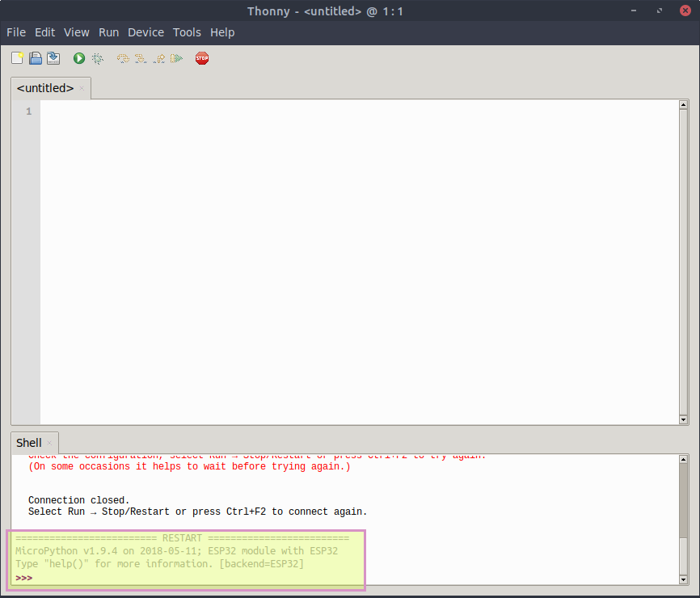Click the red "(On some occasions..." message
This screenshot has width=700, height=598.
click(189, 467)
